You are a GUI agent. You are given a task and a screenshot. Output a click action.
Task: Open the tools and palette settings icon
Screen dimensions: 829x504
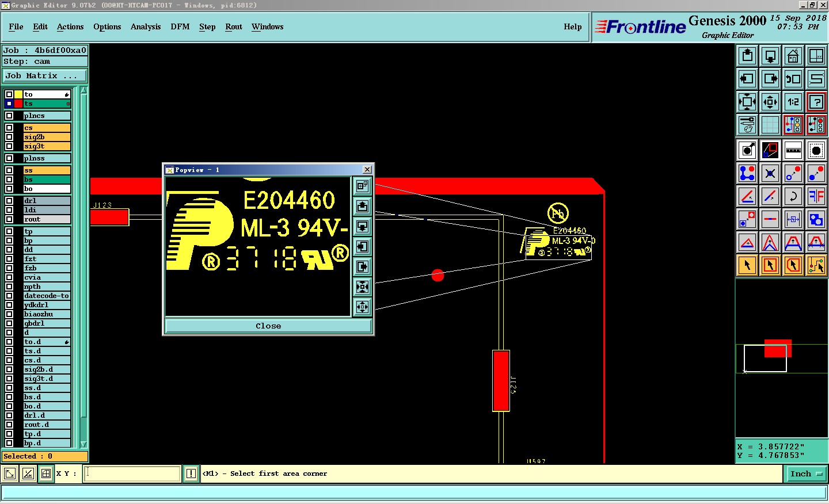[x=747, y=125]
